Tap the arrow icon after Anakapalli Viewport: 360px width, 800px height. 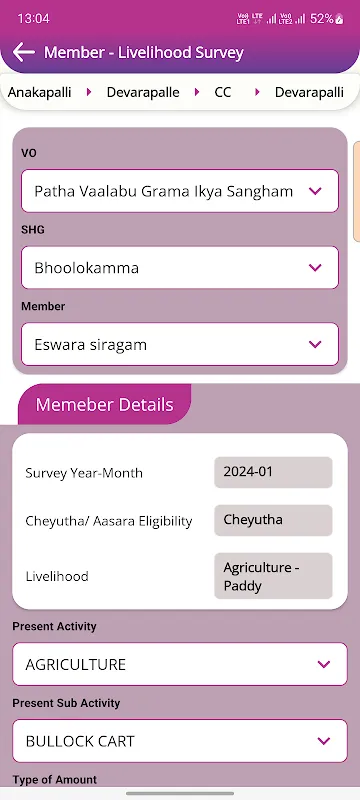click(x=89, y=92)
